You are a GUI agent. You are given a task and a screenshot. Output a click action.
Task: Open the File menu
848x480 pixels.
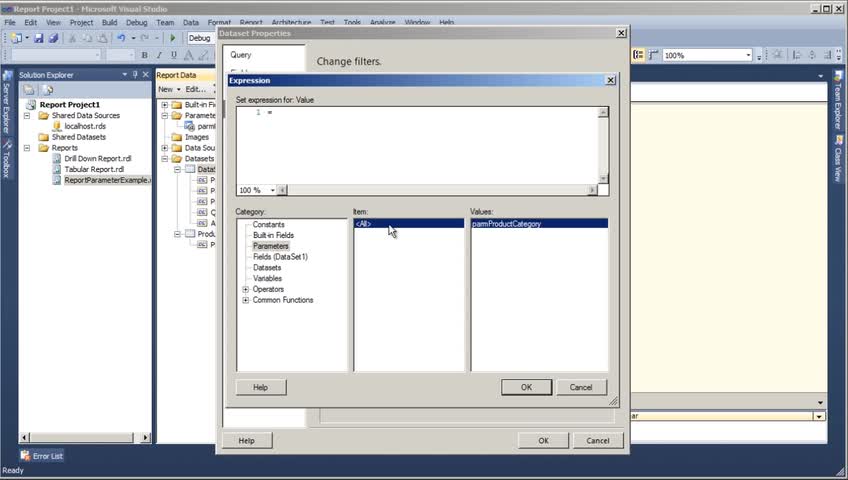pos(10,22)
